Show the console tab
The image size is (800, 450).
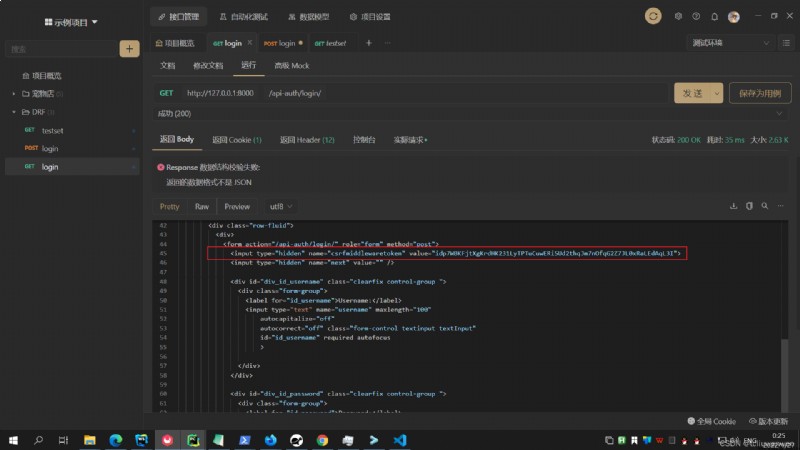click(x=364, y=140)
